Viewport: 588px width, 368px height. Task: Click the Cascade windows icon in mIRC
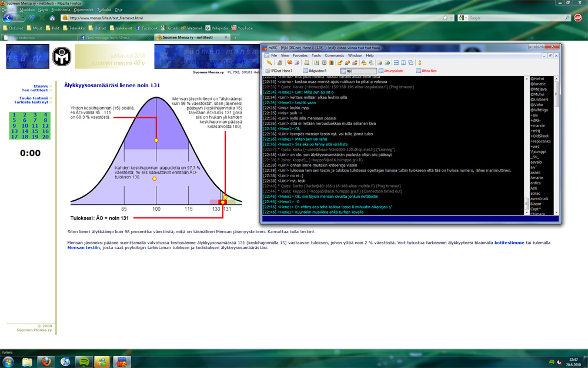coord(410,63)
